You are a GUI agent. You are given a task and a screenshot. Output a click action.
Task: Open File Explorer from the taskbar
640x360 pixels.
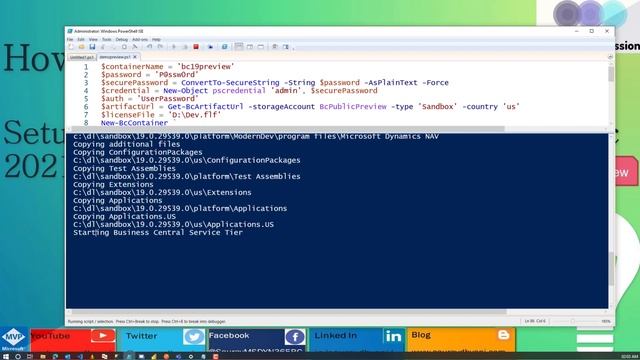click(43, 356)
